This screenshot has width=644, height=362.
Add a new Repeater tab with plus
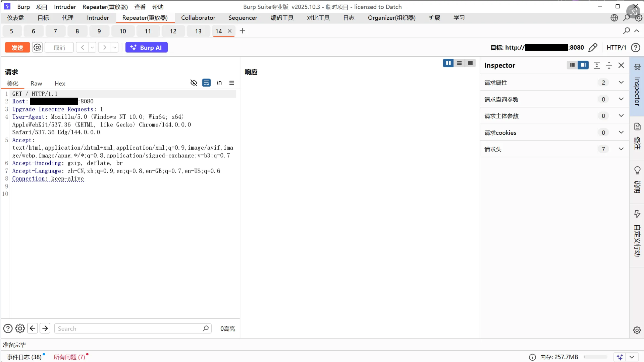pos(243,31)
